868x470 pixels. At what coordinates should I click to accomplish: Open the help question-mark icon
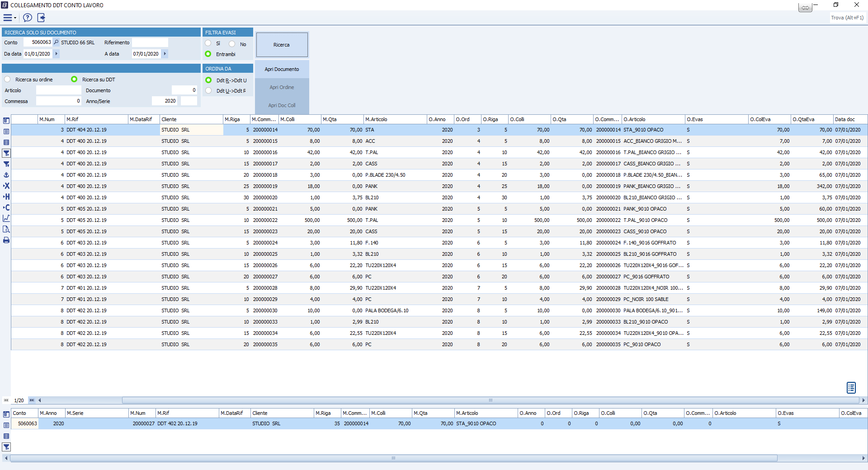tap(28, 18)
